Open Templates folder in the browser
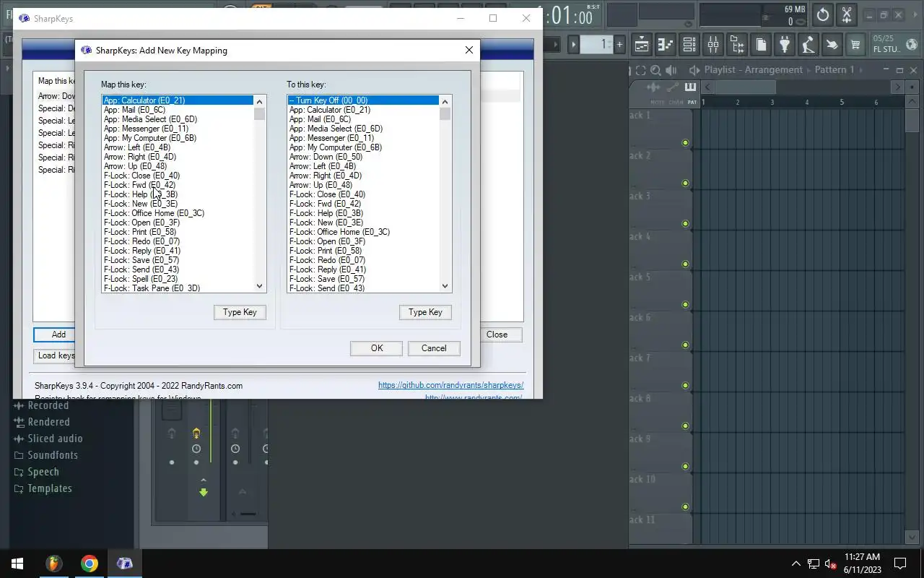The image size is (924, 578). (50, 488)
